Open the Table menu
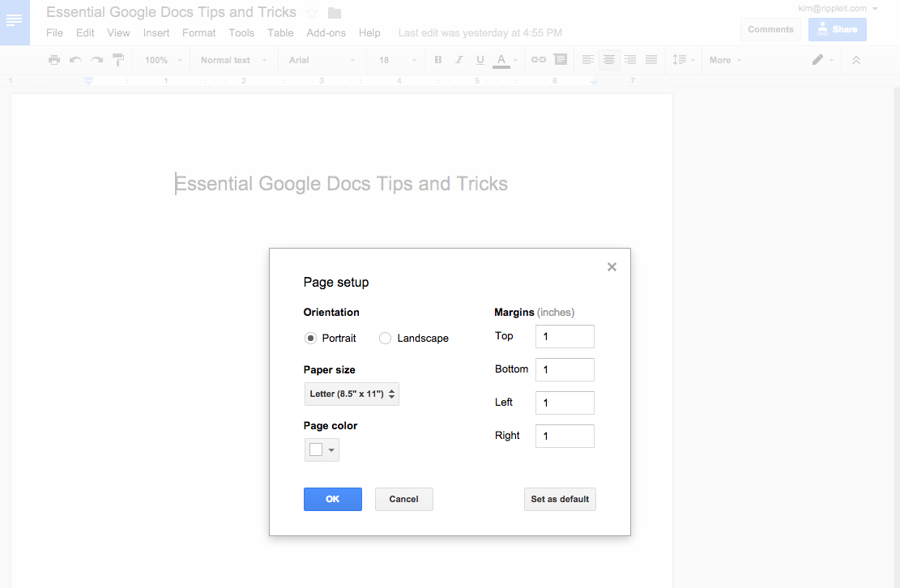 coord(280,32)
